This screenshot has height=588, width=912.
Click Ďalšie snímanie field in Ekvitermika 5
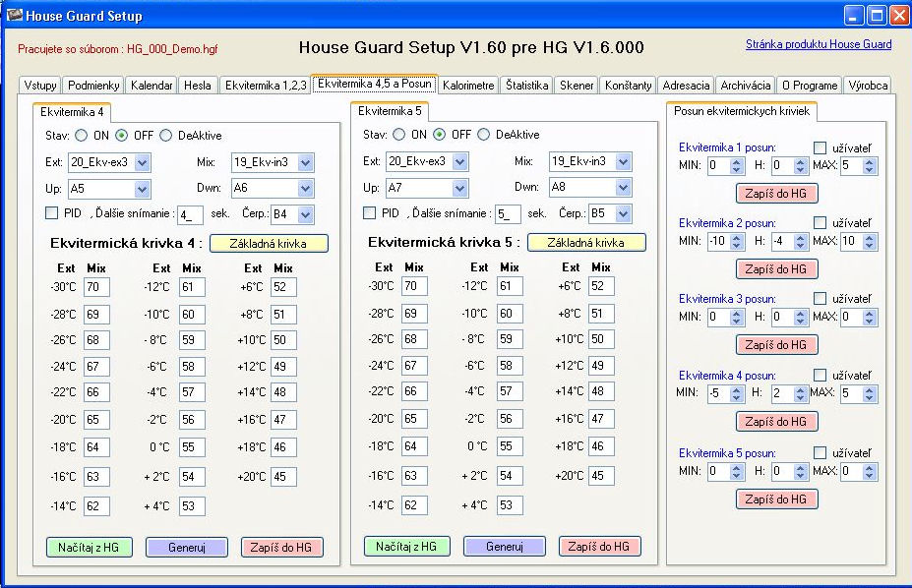(x=508, y=214)
